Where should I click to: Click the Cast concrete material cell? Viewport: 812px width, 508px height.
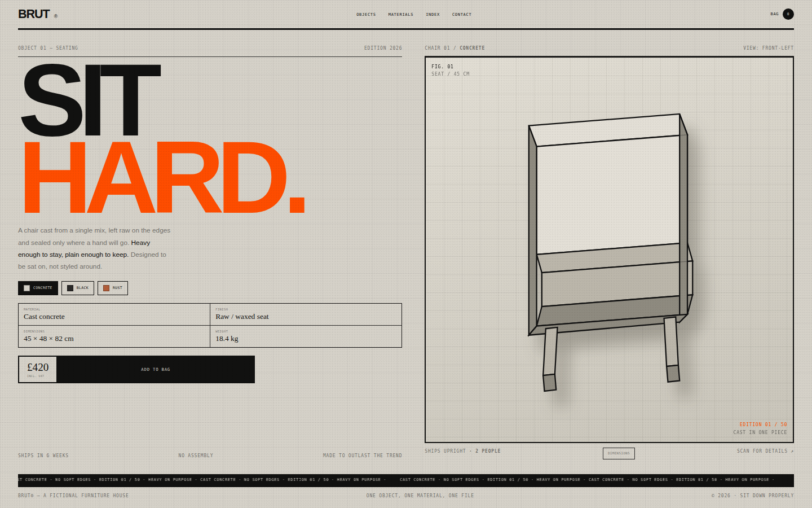point(114,314)
